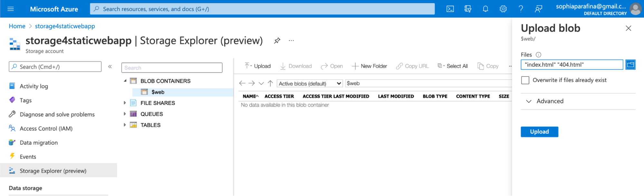Navigate forward in blob browser

(x=252, y=83)
